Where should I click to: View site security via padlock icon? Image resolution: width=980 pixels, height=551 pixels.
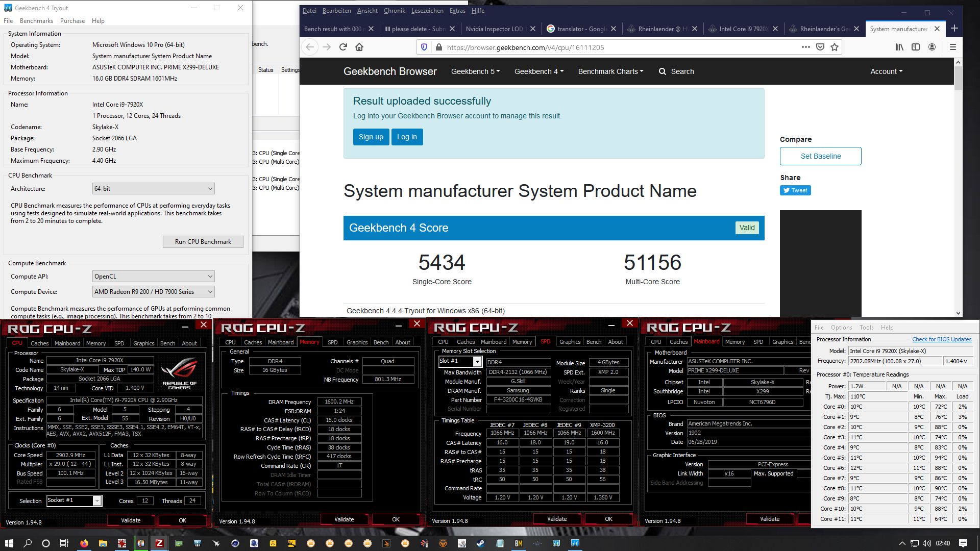(x=438, y=47)
